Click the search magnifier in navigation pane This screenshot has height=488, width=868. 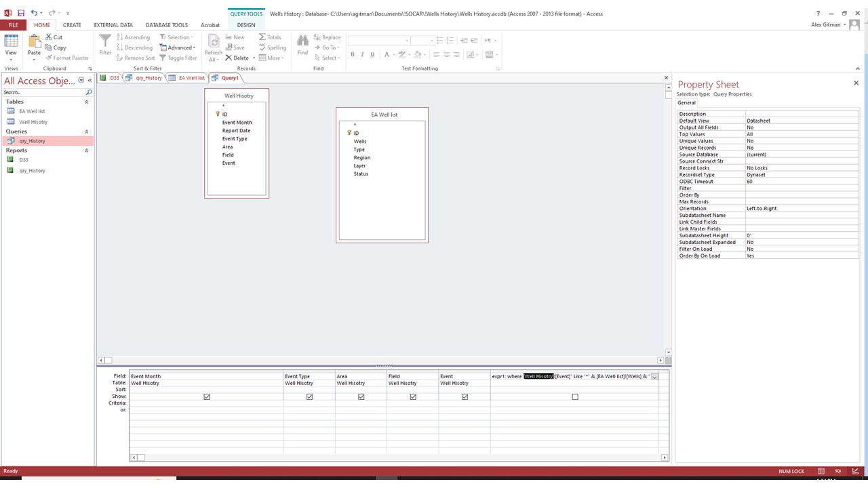(89, 92)
